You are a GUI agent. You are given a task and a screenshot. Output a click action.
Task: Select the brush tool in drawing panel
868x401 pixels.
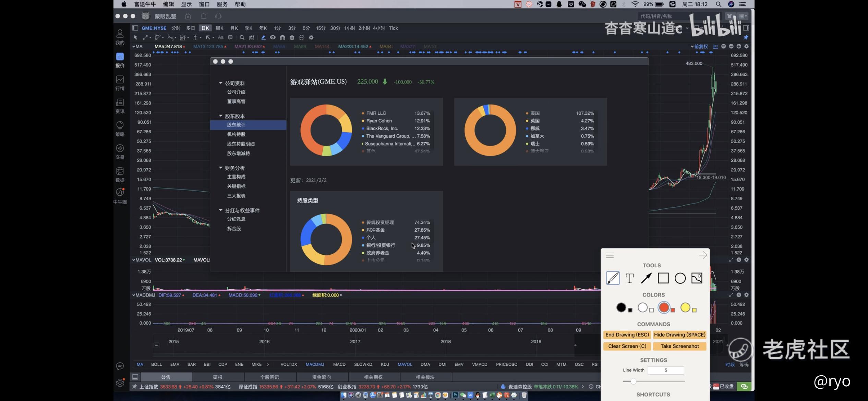click(613, 278)
